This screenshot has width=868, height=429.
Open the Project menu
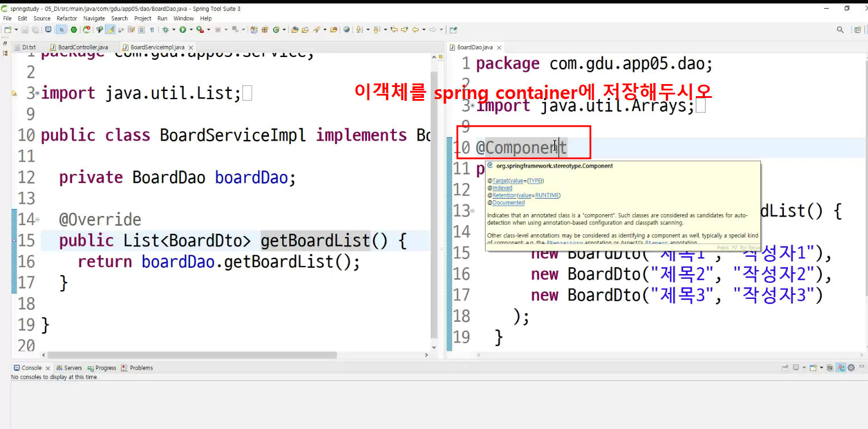pos(143,18)
